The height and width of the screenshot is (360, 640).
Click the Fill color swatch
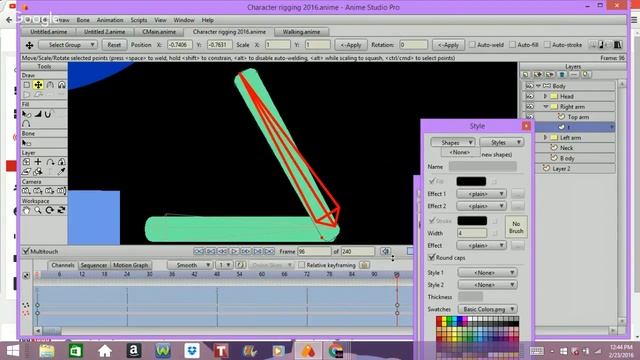click(x=471, y=181)
